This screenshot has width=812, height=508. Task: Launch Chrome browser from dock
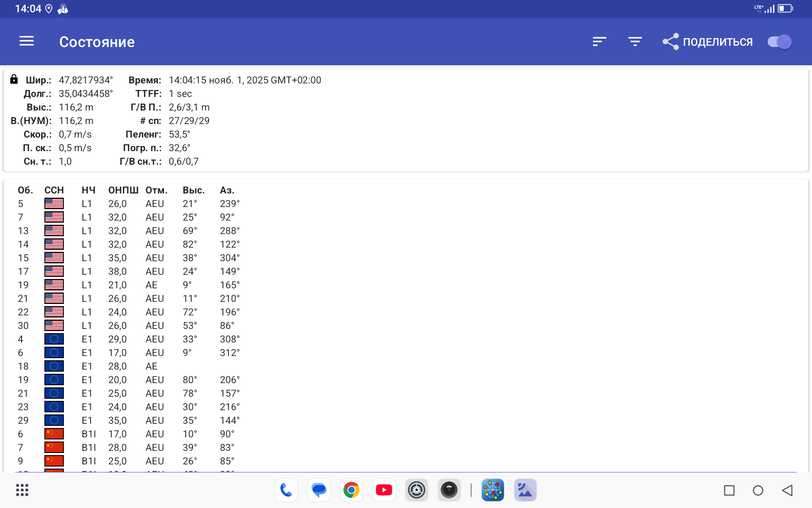[351, 490]
